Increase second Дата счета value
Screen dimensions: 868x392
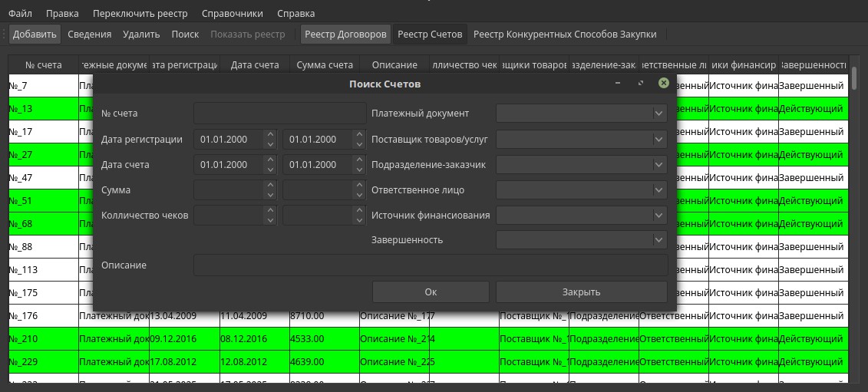(359, 160)
